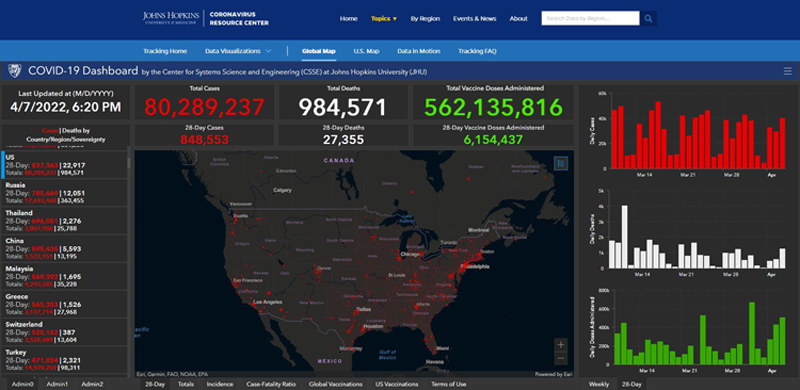
Task: Open the Terms of Use tab
Action: [x=448, y=384]
